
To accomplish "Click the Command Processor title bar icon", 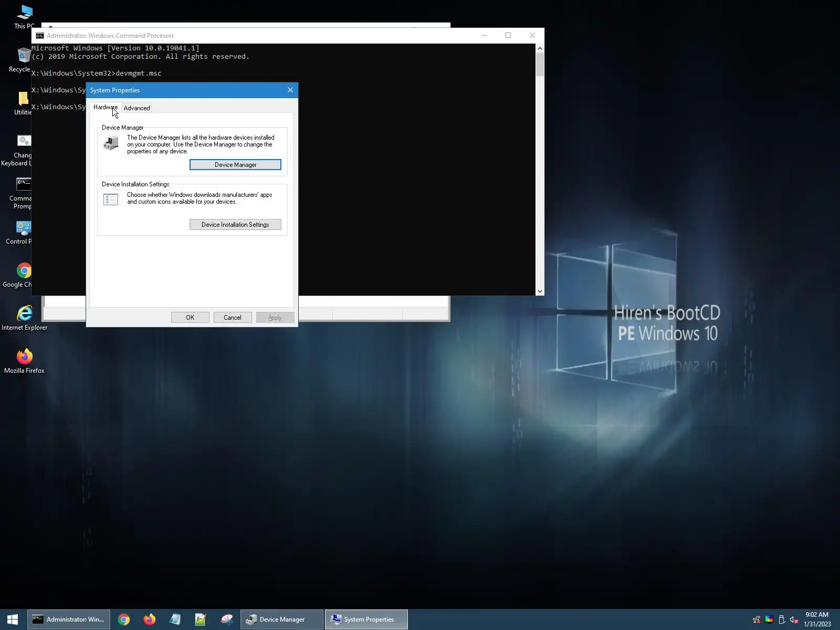I will tap(40, 36).
